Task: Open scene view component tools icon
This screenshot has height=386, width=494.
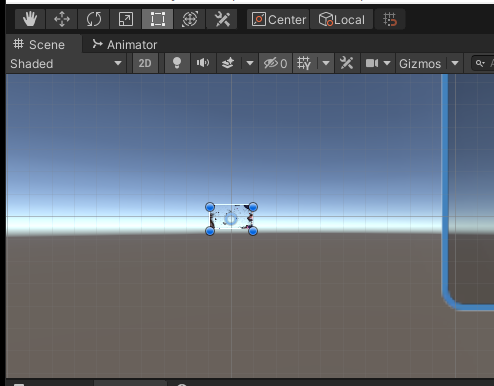Action: click(x=347, y=63)
